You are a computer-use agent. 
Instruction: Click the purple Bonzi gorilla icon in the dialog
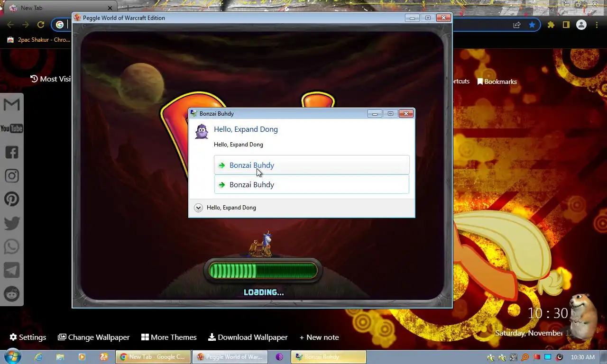(x=202, y=131)
